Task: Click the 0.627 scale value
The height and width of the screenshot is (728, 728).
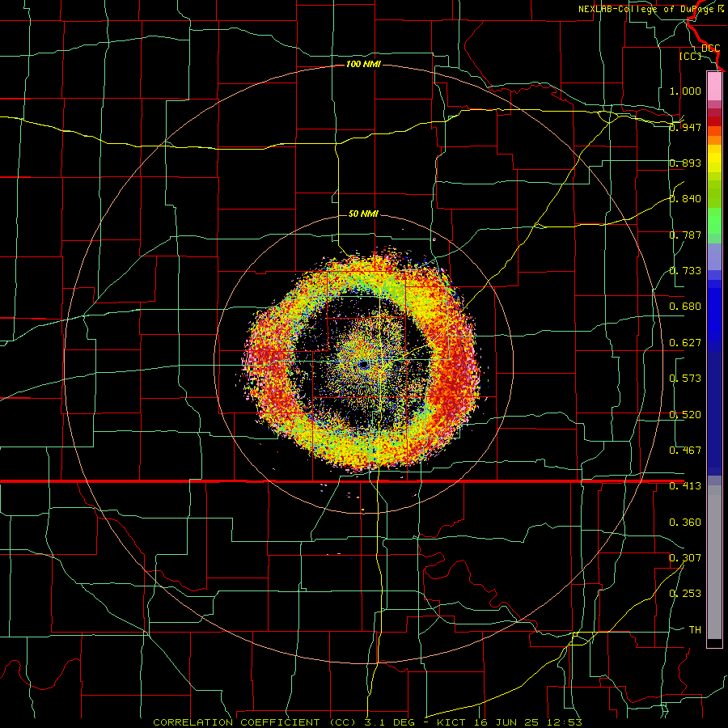Action: point(685,343)
